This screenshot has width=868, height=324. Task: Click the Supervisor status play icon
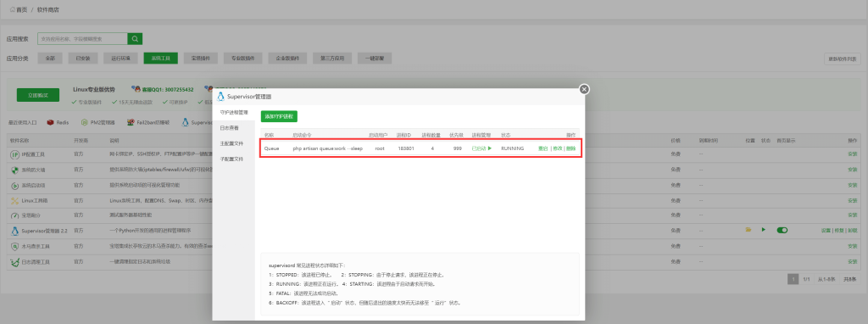pyautogui.click(x=764, y=229)
